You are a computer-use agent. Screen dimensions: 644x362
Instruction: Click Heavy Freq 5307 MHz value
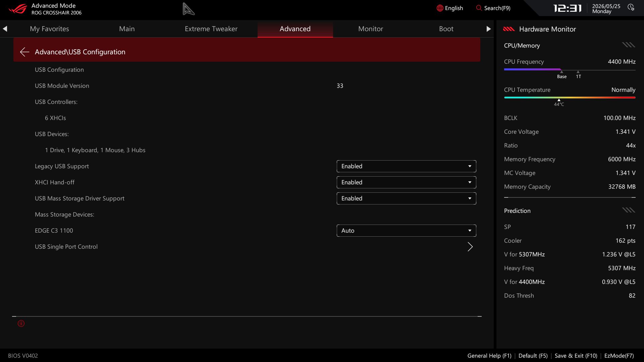pos(622,268)
